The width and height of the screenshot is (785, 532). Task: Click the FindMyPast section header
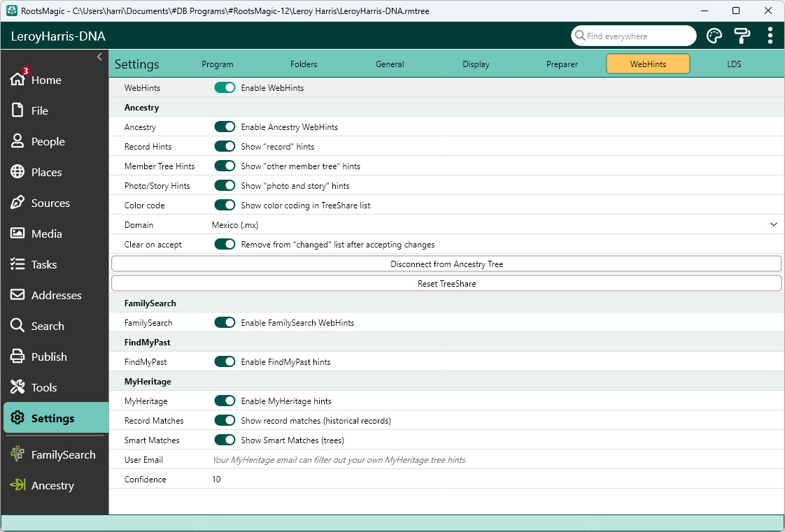tap(147, 342)
